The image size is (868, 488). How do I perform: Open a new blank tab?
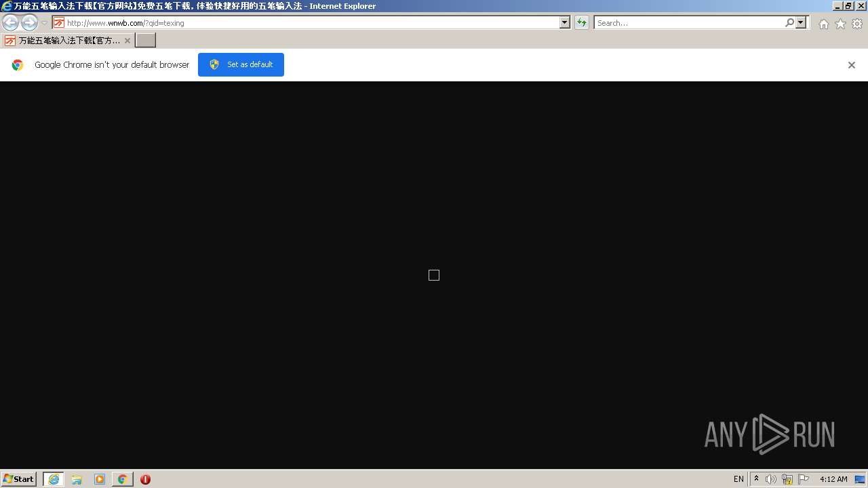pyautogui.click(x=146, y=41)
